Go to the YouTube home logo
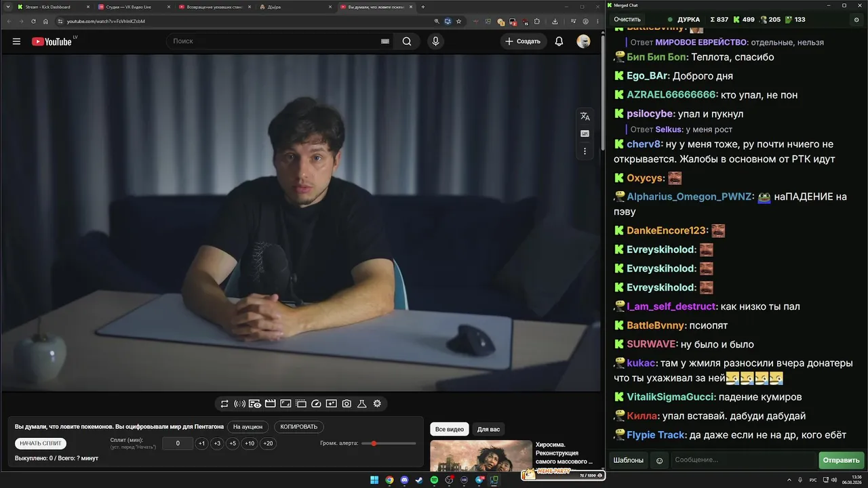Screen dimensions: 868x488 click(x=52, y=41)
